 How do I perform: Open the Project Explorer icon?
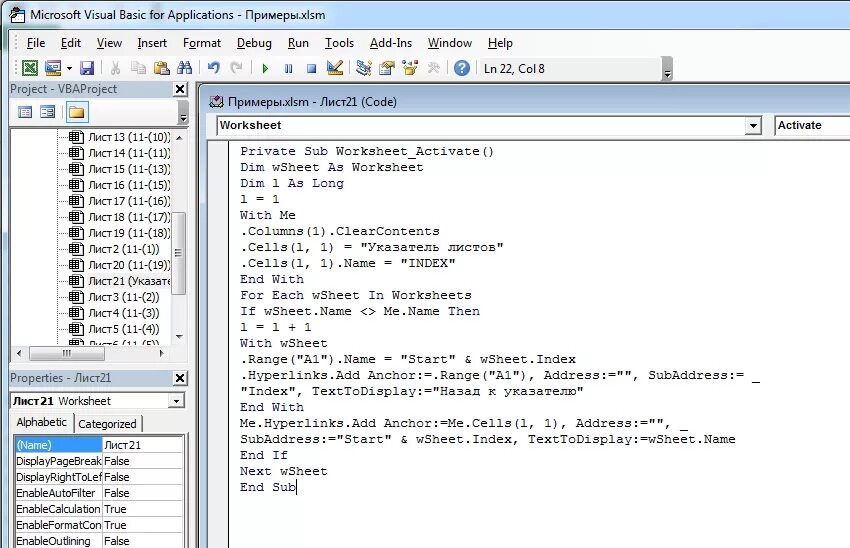363,68
